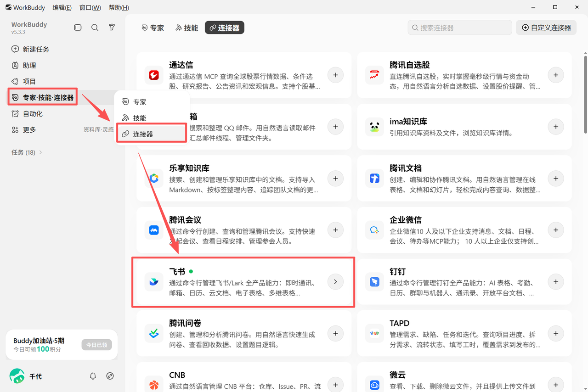The image size is (588, 392).
Task: Add the 腾讯问卷 connector
Action: point(335,333)
